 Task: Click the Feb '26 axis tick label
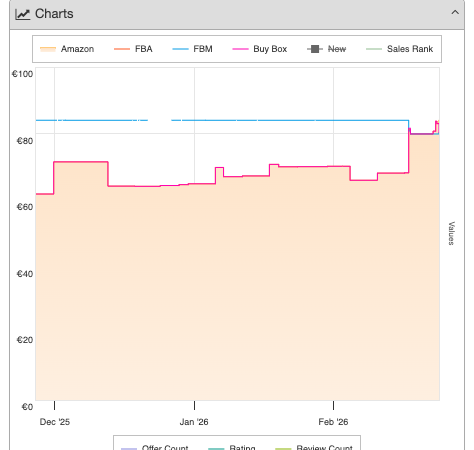(333, 422)
